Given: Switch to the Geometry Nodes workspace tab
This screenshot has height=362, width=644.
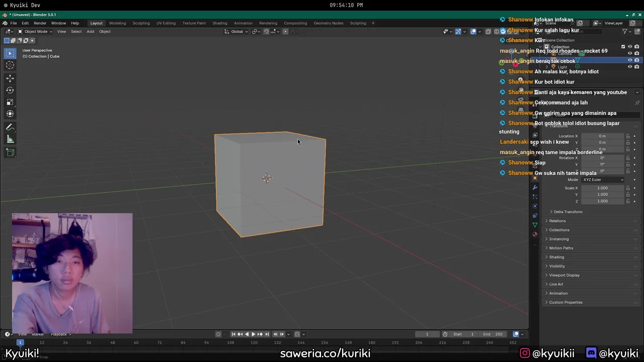Looking at the screenshot, I should [328, 23].
